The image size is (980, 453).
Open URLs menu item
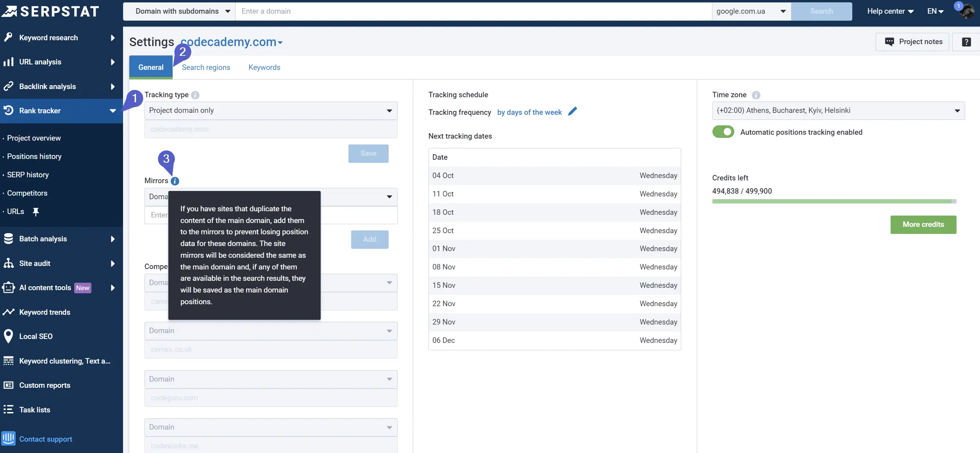pos(16,211)
